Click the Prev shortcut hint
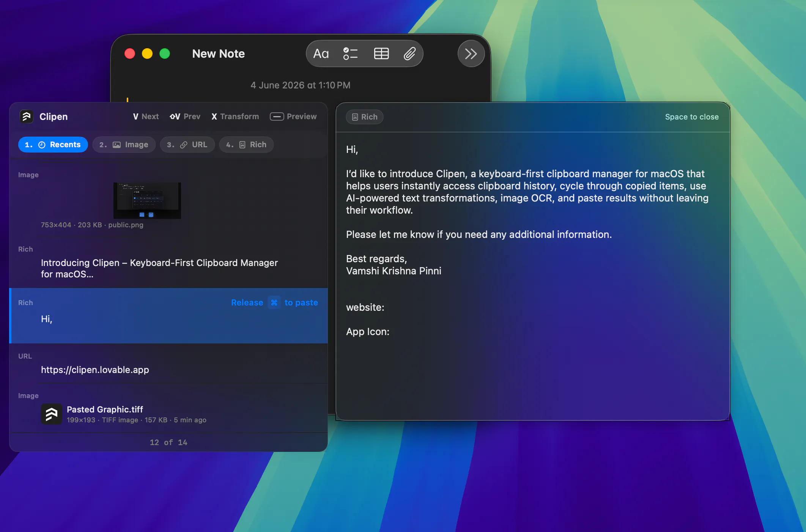Screen dimensions: 806x532 pos(185,116)
